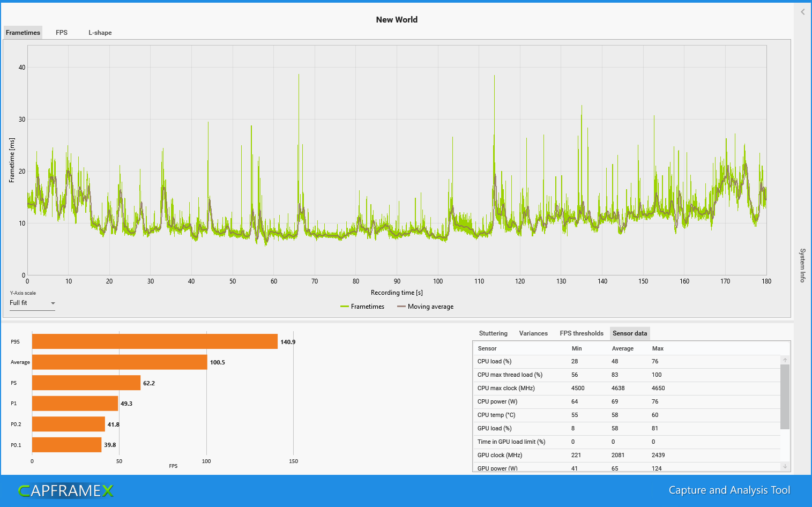Select the CPU max thread load row

coord(627,375)
